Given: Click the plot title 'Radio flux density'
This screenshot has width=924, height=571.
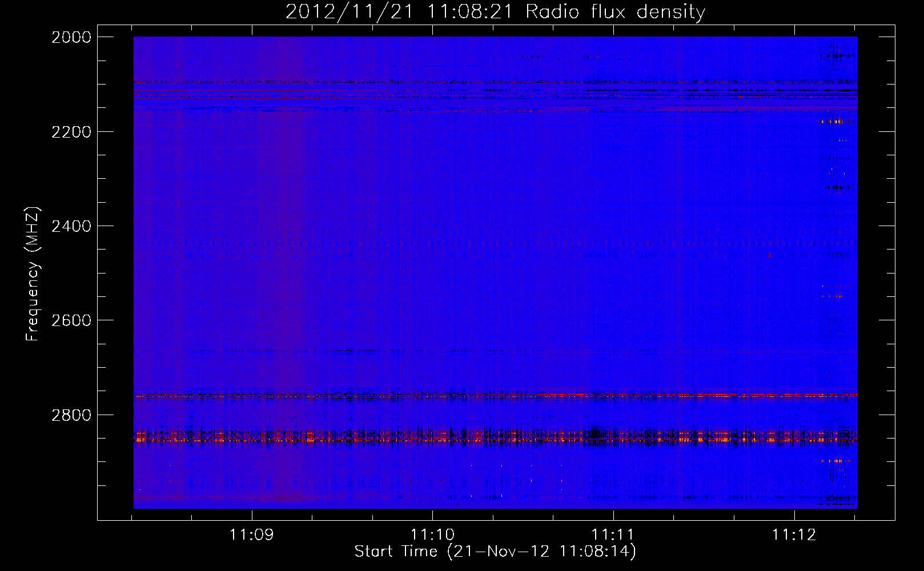Looking at the screenshot, I should 616,11.
